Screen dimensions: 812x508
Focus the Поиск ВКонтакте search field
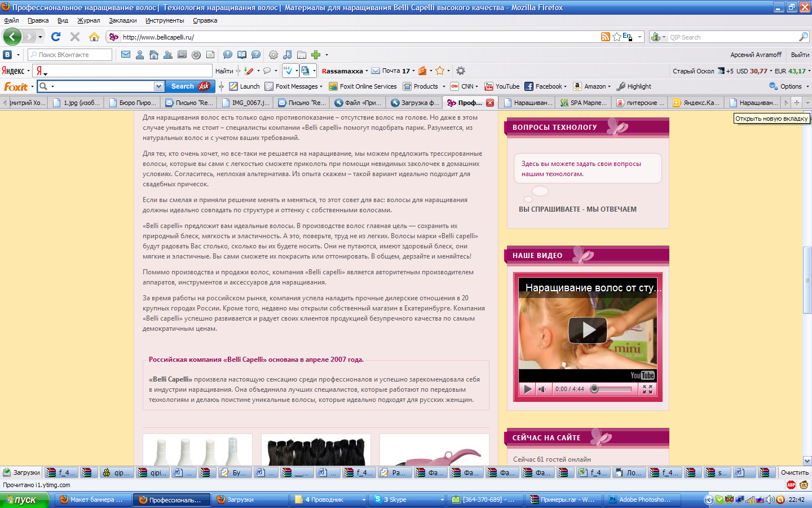click(x=70, y=55)
